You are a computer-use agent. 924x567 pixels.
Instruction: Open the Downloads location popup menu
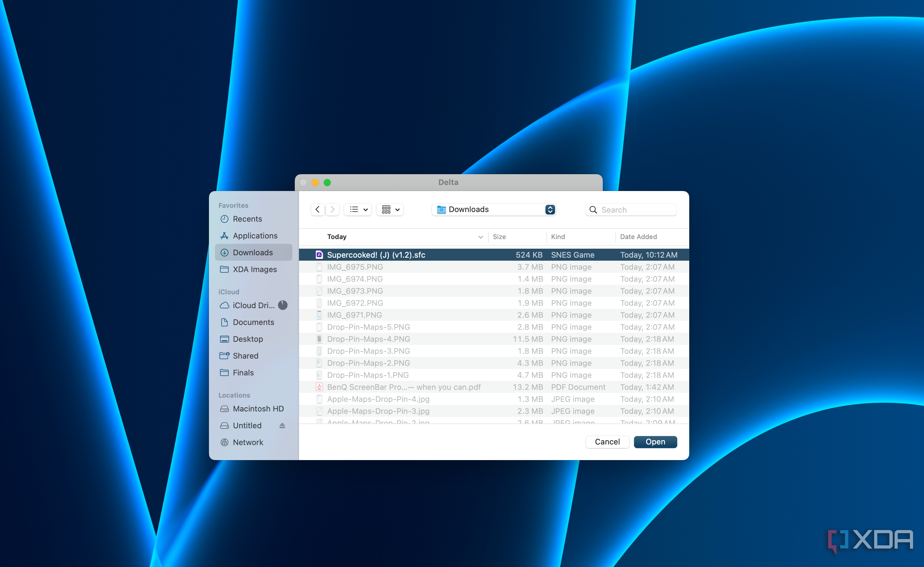coord(494,209)
